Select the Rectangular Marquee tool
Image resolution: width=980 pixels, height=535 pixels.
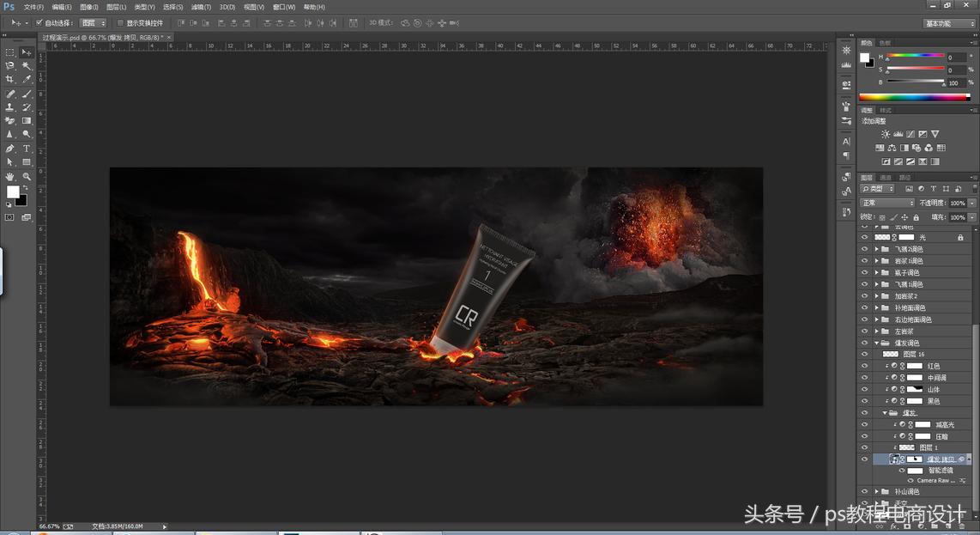point(10,52)
